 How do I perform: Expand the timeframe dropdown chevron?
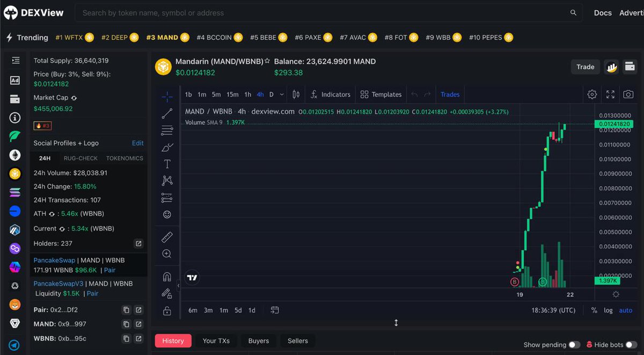[x=282, y=95]
